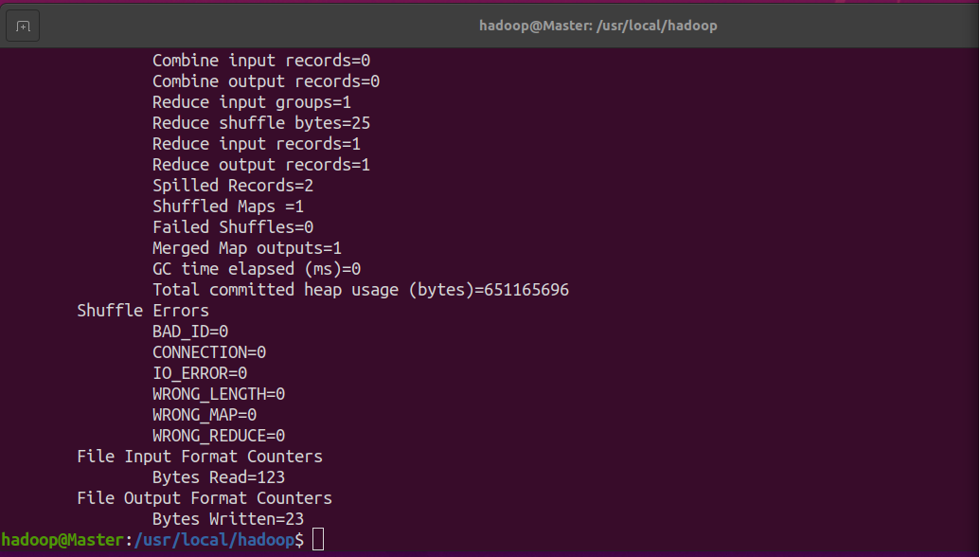Click the 'GC time elapsed (ms)=0' line
The image size is (980, 557).
click(x=257, y=269)
